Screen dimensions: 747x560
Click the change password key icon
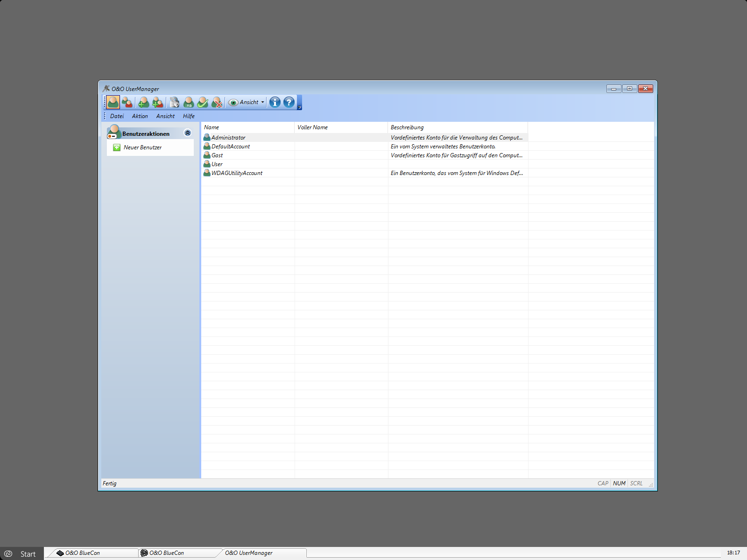point(175,102)
